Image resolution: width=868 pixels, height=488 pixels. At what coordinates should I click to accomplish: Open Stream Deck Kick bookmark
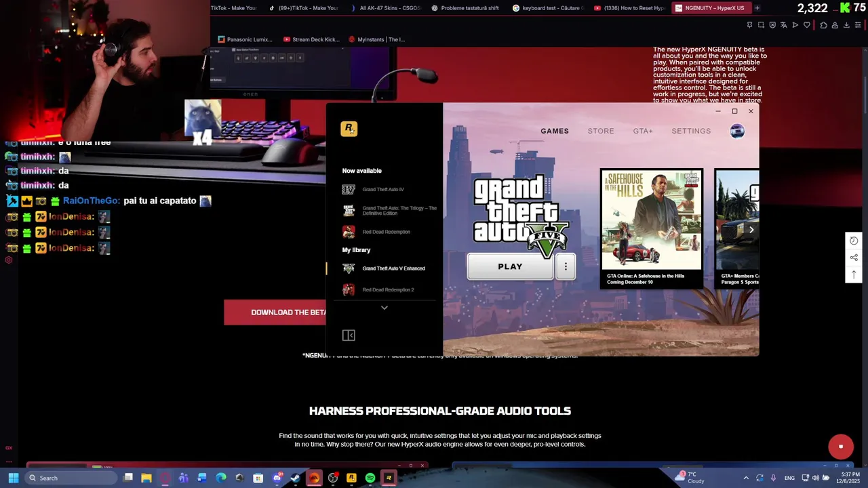tap(311, 39)
